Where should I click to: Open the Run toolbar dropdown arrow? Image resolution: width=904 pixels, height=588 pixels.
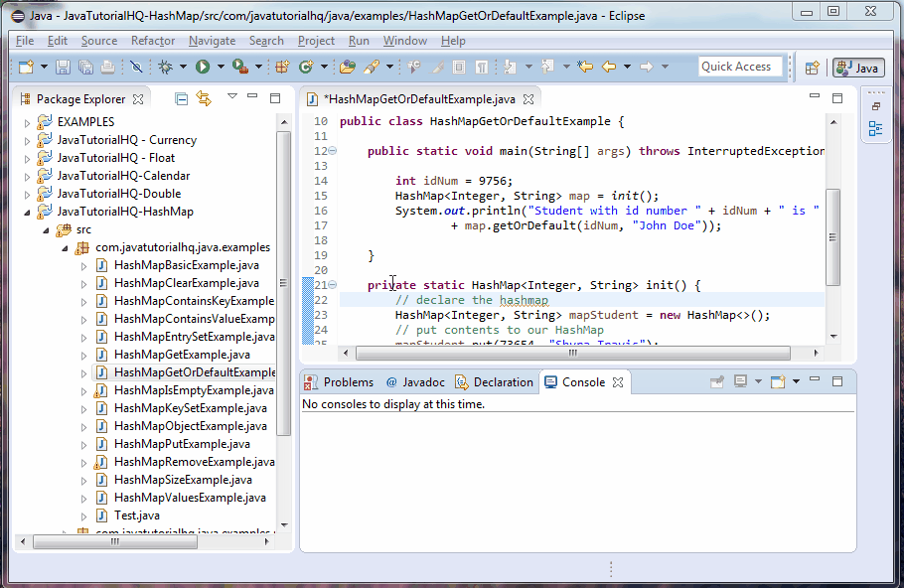[x=220, y=70]
